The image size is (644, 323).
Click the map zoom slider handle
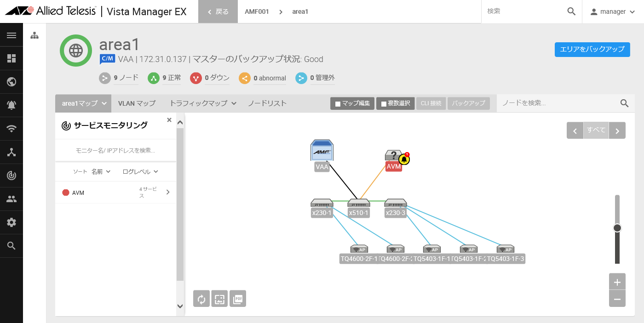[617, 228]
